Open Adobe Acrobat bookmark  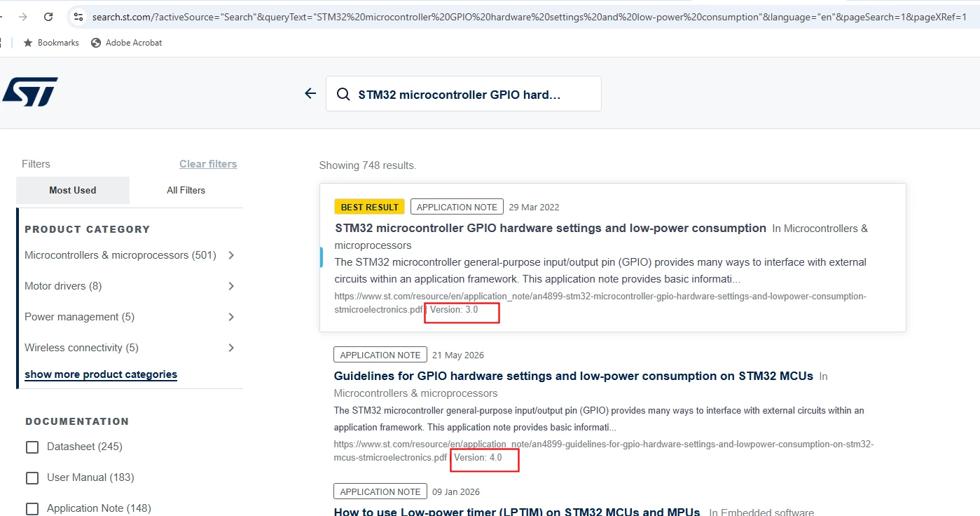tap(126, 43)
